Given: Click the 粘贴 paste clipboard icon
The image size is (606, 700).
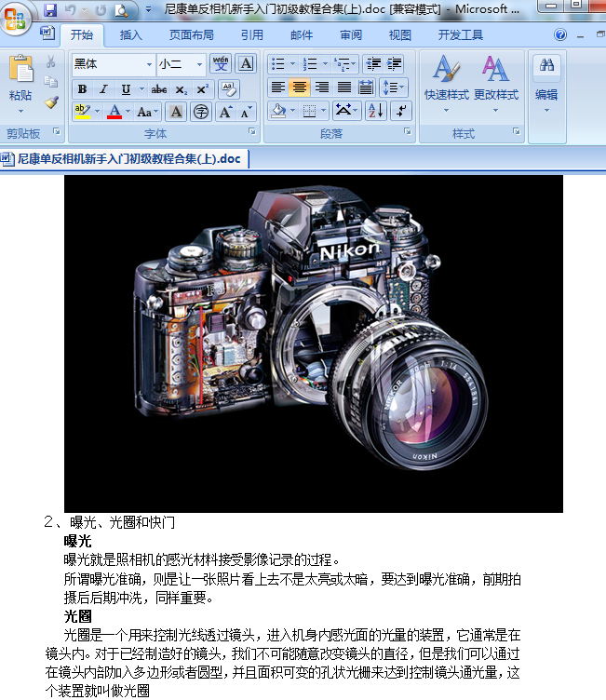Looking at the screenshot, I should 21,68.
